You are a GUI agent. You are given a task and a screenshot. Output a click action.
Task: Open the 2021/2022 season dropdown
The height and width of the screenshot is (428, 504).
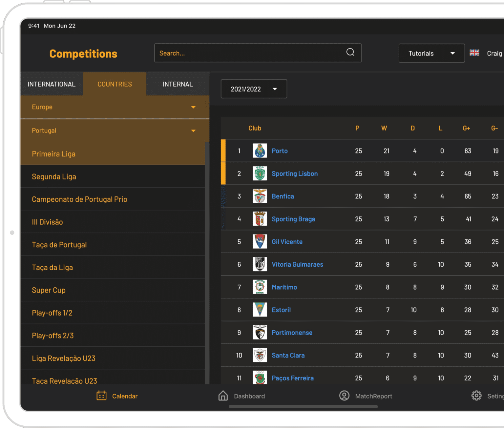[x=254, y=89]
